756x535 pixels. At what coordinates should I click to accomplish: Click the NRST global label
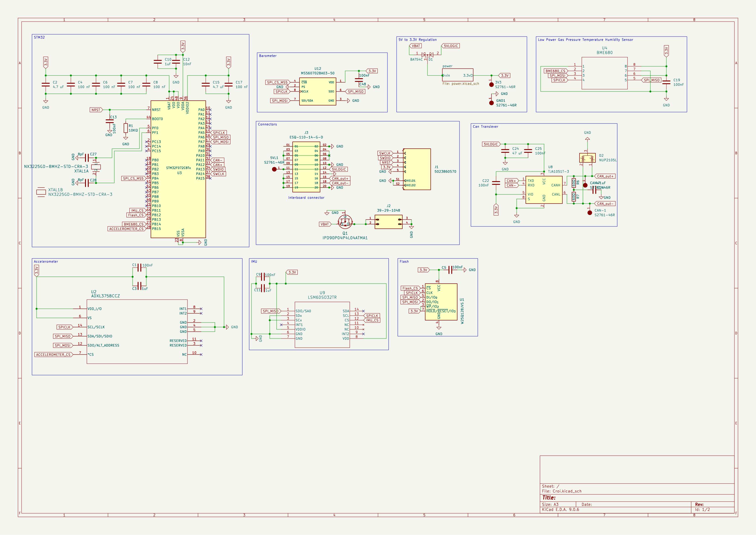(96, 110)
